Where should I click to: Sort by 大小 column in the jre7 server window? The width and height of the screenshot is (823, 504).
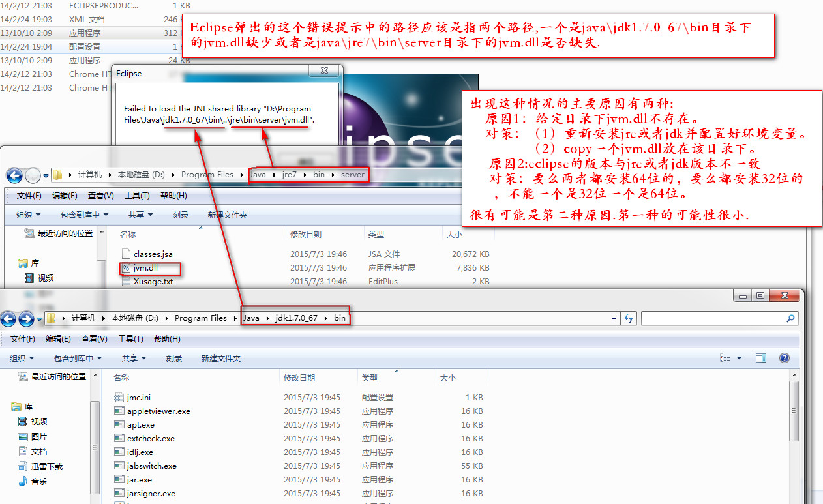click(453, 234)
